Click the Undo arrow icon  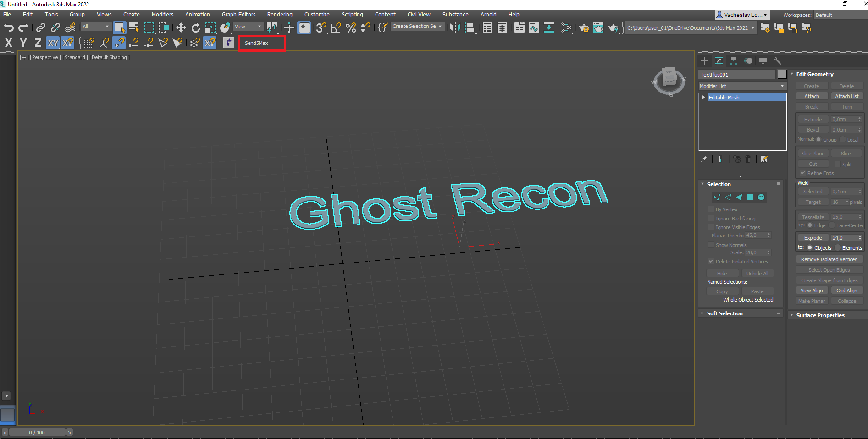[9, 27]
